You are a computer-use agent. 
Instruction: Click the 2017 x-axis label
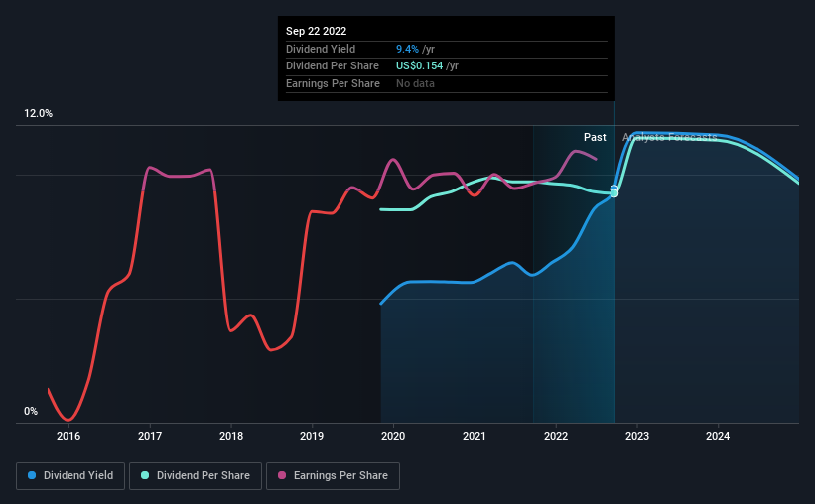coord(150,436)
